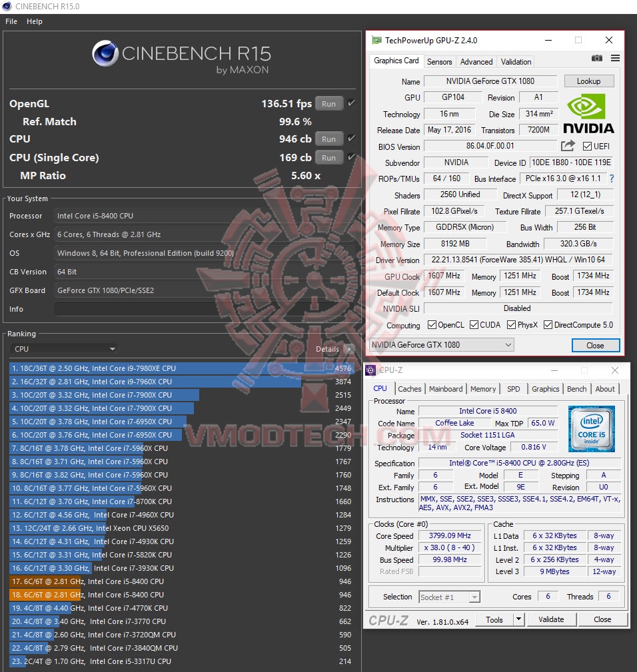
Task: Select the Graphics Card tab in GPU-Z
Action: [x=396, y=61]
